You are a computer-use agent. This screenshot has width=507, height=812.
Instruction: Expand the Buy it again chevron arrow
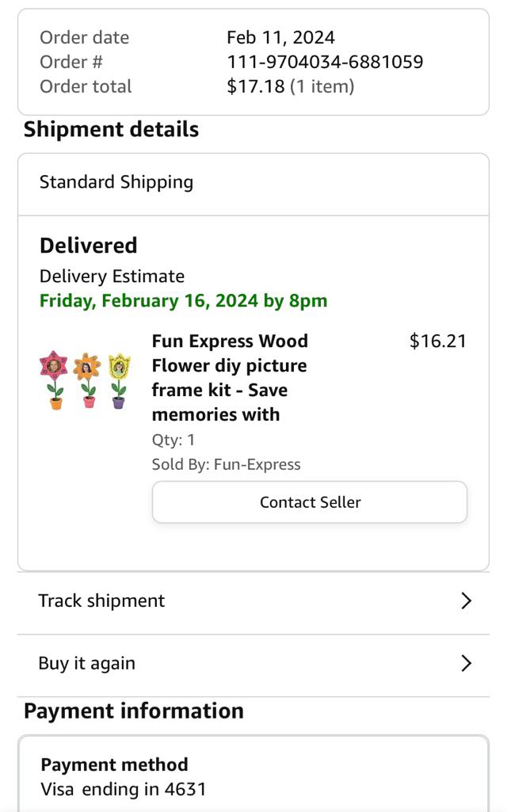tap(466, 663)
